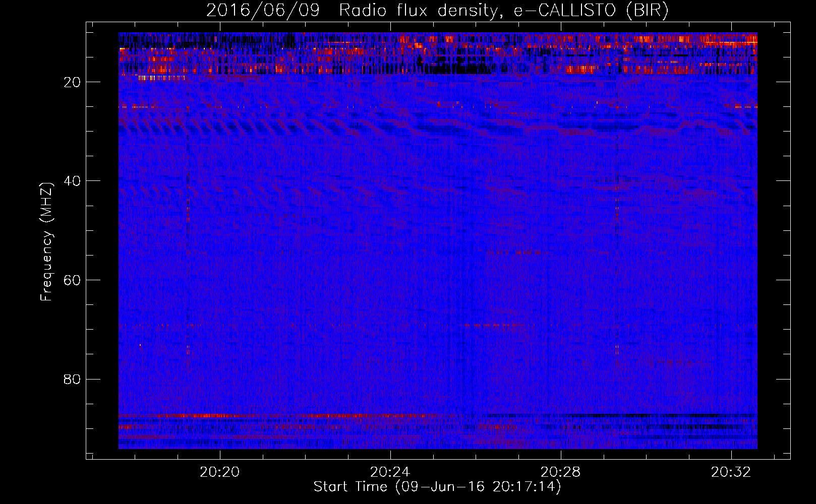Select the 40 MHz frequency tick label

tap(73, 181)
